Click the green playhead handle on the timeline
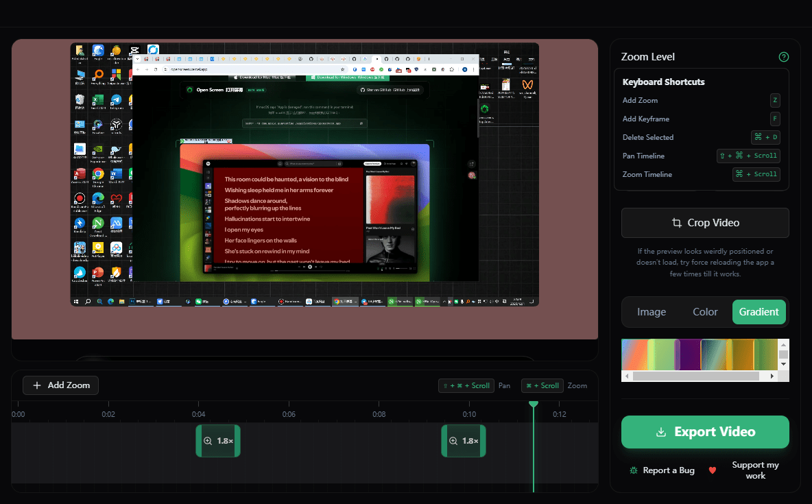The height and width of the screenshot is (504, 812). tap(534, 405)
